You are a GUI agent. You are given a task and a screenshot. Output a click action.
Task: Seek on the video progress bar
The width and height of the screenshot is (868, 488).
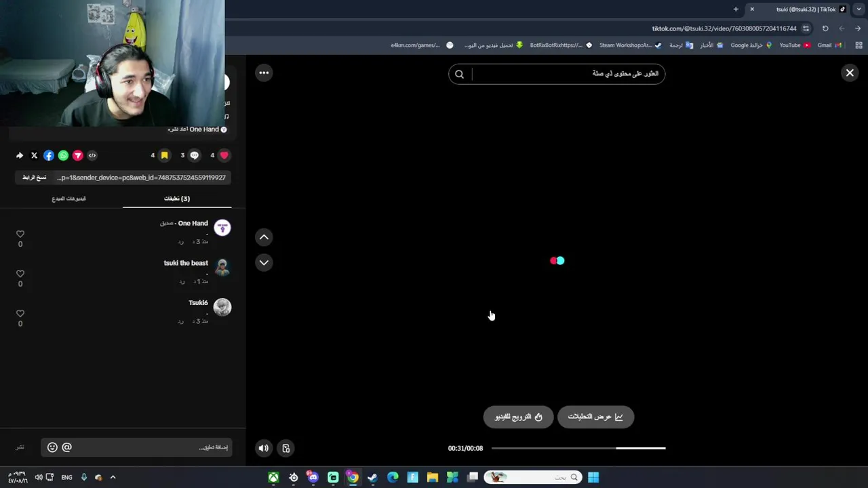[578, 448]
